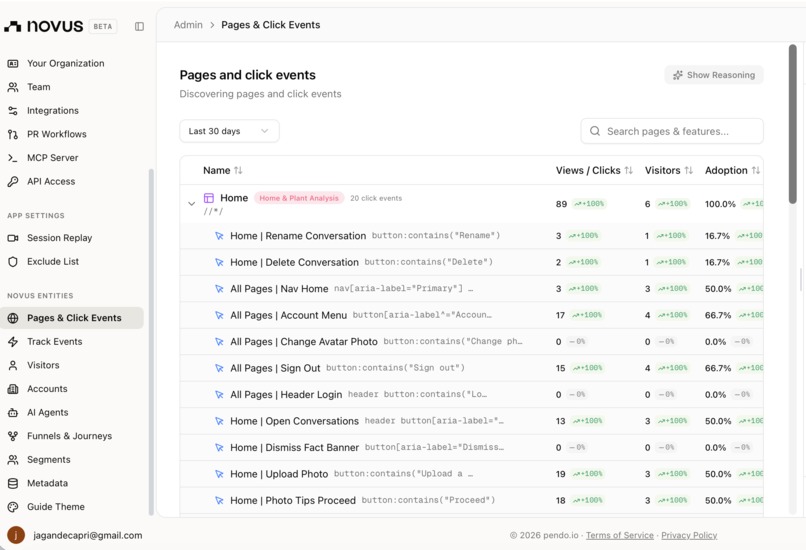Image resolution: width=806 pixels, height=550 pixels.
Task: Sort by Visitors column
Action: pos(689,170)
